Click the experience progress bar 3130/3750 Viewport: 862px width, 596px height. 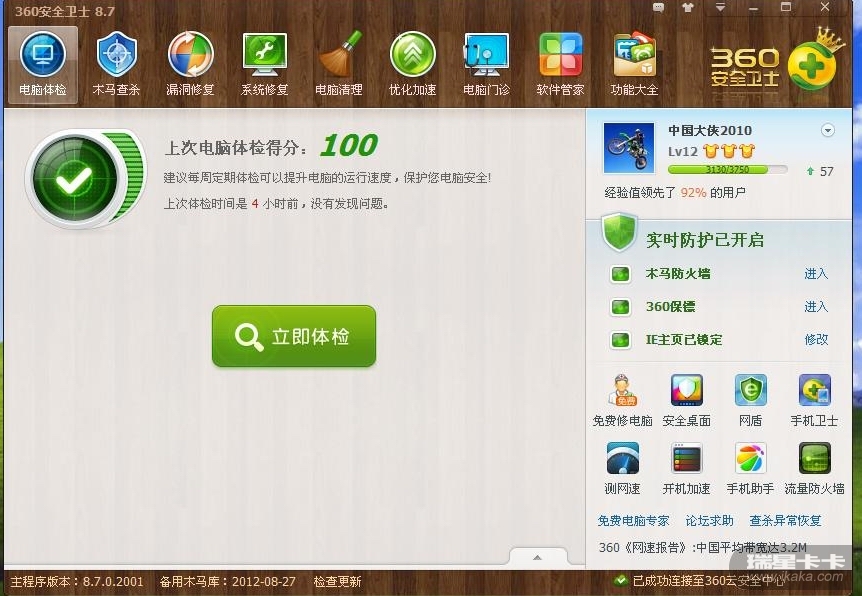click(727, 170)
